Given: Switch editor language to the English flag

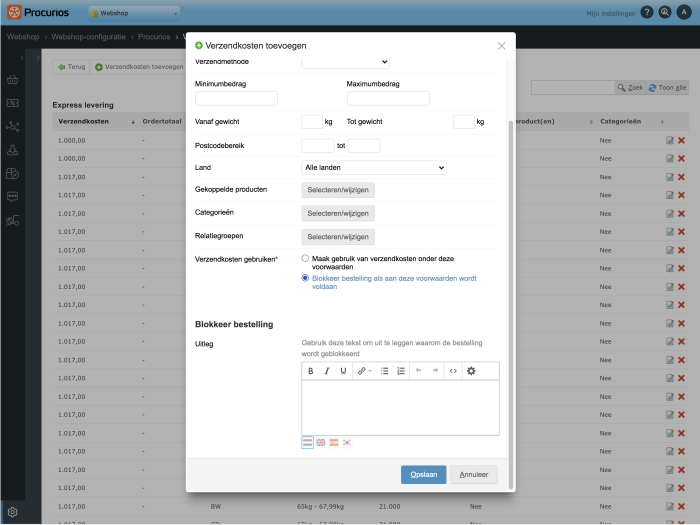Looking at the screenshot, I should pyautogui.click(x=321, y=442).
